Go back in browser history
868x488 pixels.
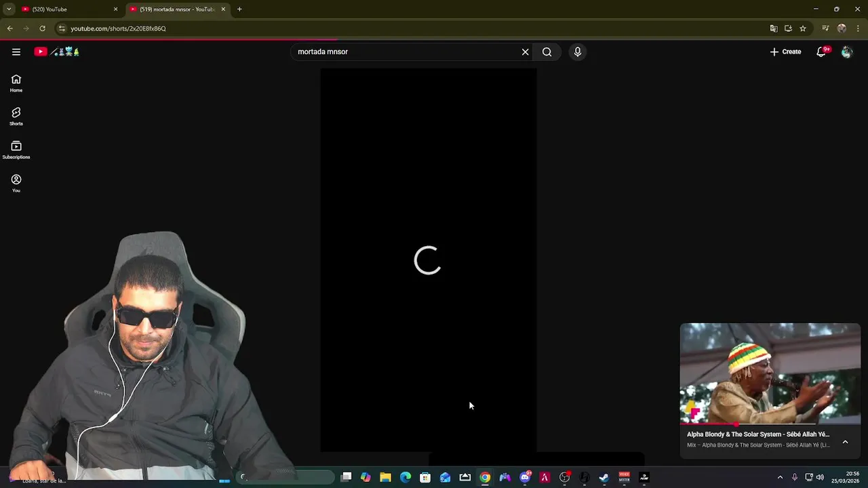tap(9, 28)
